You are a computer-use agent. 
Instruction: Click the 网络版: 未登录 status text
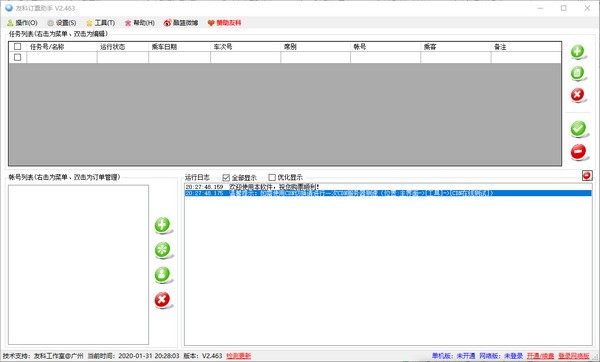tap(501, 356)
